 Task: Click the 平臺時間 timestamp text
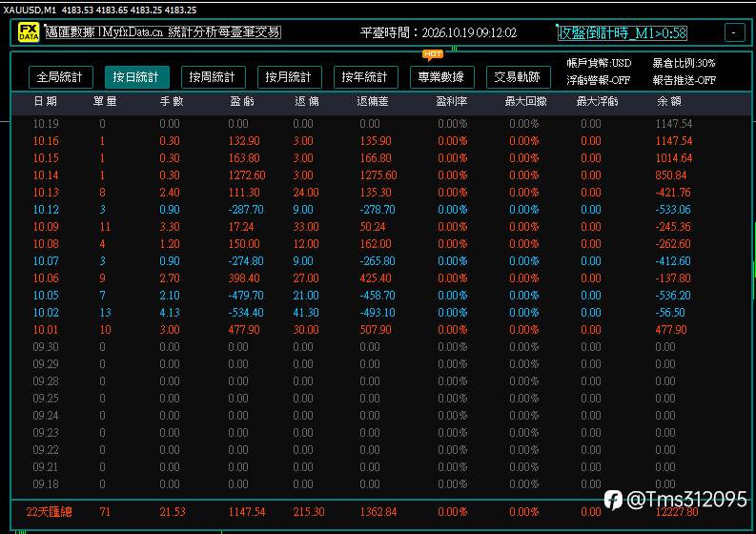pos(439,32)
